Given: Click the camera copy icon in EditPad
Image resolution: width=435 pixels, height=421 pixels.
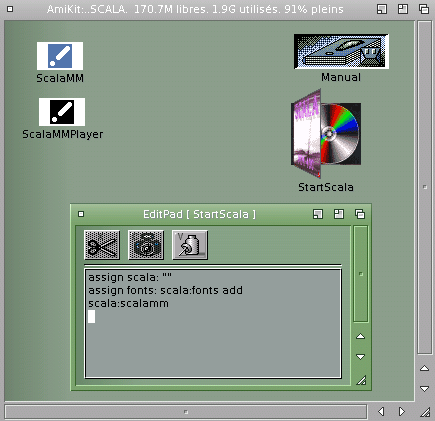Looking at the screenshot, I should pyautogui.click(x=146, y=245).
